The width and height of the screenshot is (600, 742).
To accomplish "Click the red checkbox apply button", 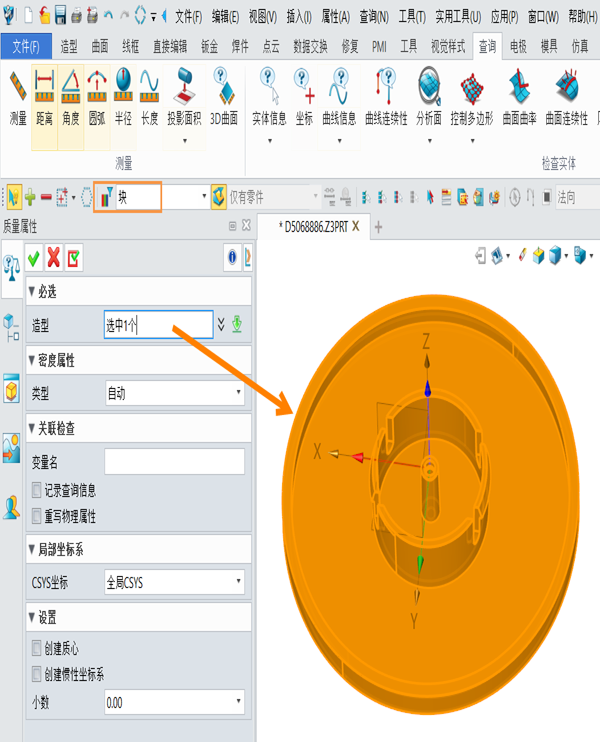I will click(x=74, y=258).
